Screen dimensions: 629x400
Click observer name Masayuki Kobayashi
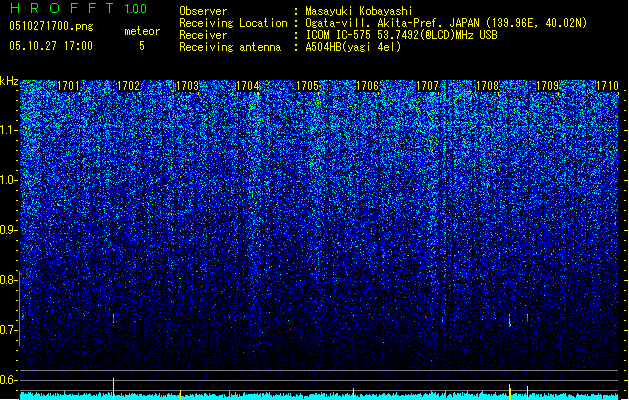click(359, 11)
